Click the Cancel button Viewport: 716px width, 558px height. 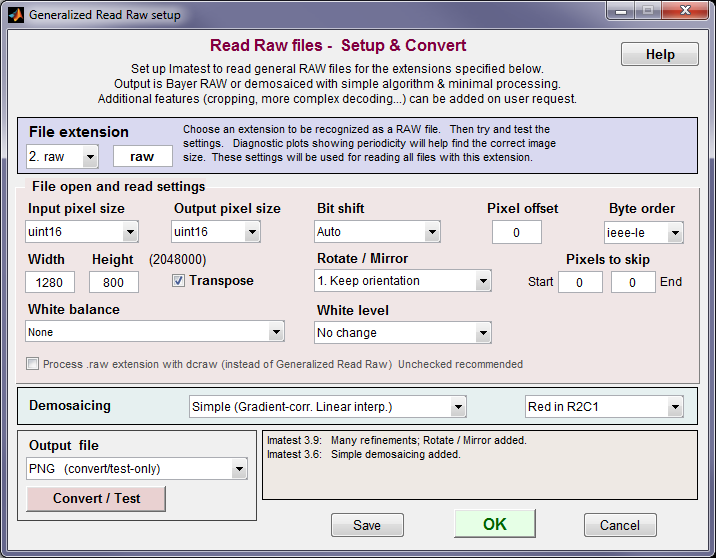[620, 525]
